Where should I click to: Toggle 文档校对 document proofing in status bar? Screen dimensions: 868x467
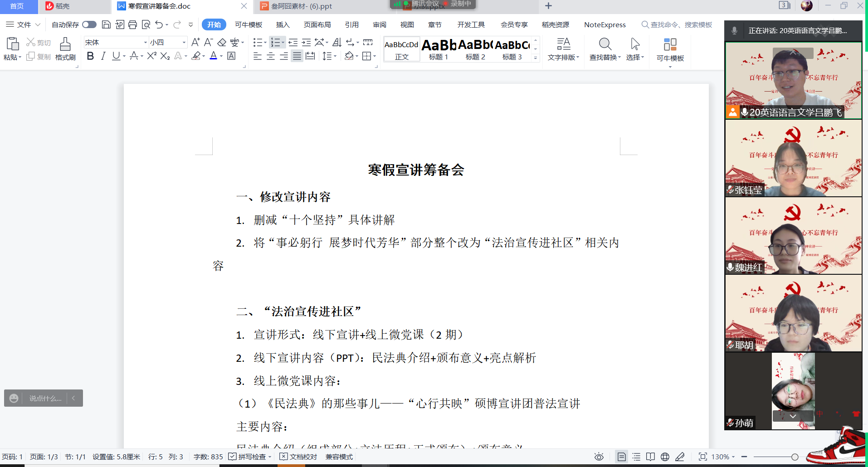coord(298,457)
